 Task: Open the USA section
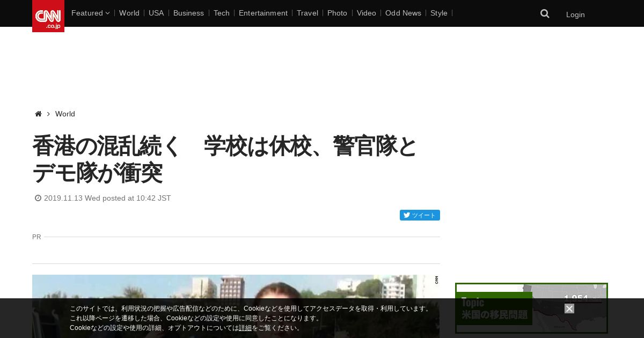point(156,13)
